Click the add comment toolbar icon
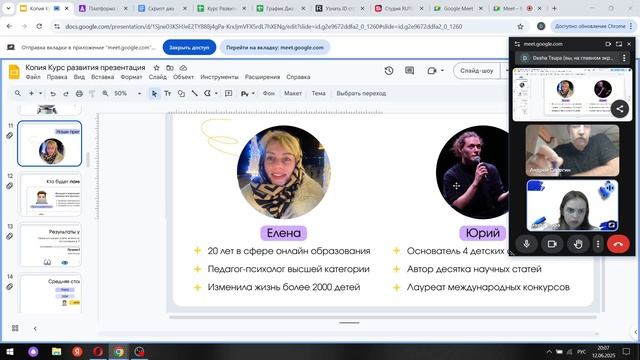This screenshot has height=360, width=640. 229,93
